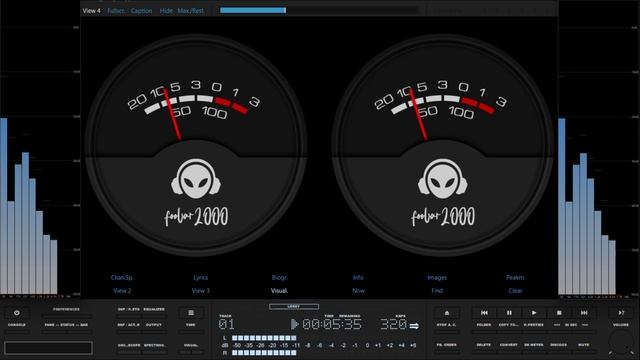Image resolution: width=640 pixels, height=360 pixels.
Task: Click the playback order arrow beside 320
Action: click(x=414, y=326)
